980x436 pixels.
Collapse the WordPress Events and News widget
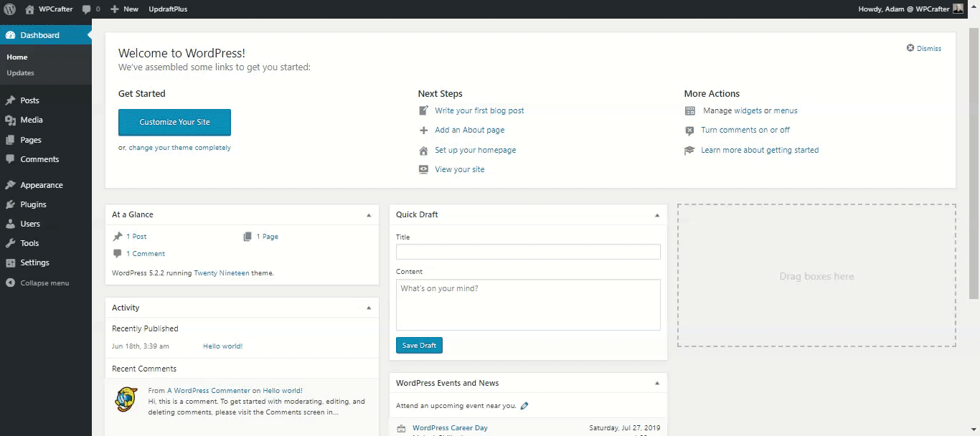click(x=657, y=384)
